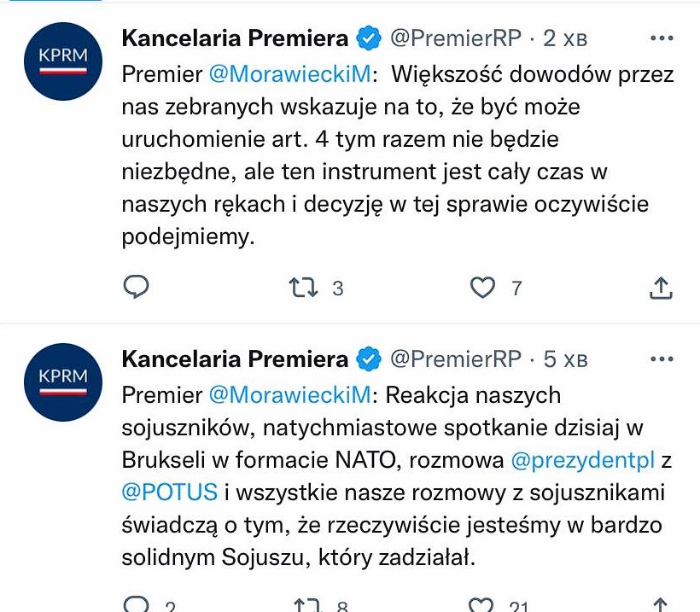Open @MorawieckiM mention in the second tweet
The height and width of the screenshot is (612, 700).
290,395
